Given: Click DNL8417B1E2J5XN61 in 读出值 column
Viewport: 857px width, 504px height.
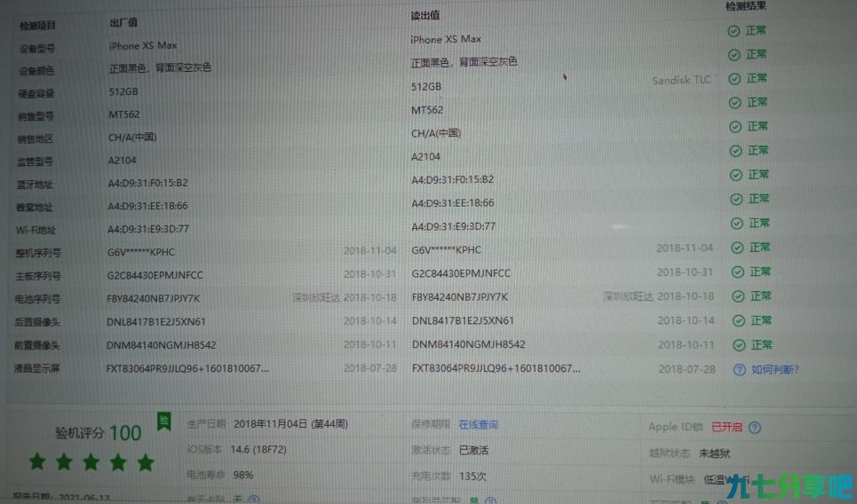Looking at the screenshot, I should click(463, 320).
